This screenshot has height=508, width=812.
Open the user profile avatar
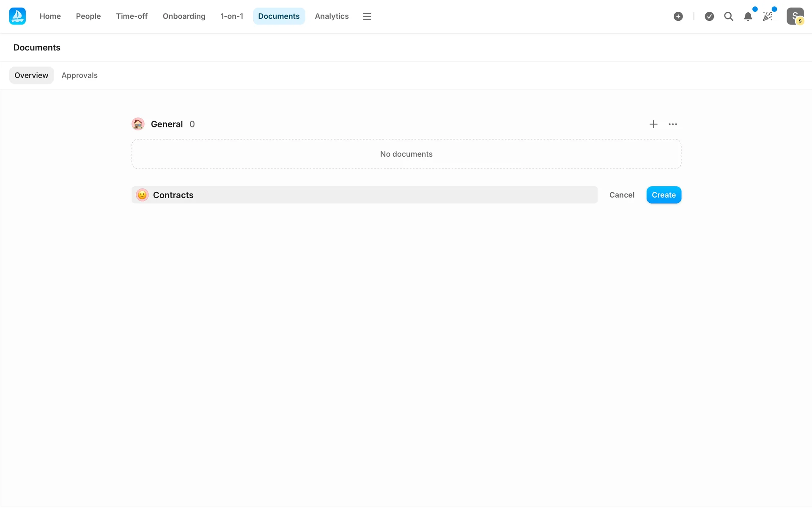[795, 16]
